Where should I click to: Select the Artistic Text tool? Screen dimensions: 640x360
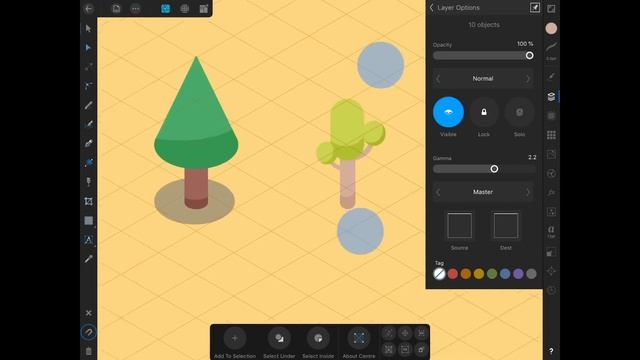coord(88,240)
